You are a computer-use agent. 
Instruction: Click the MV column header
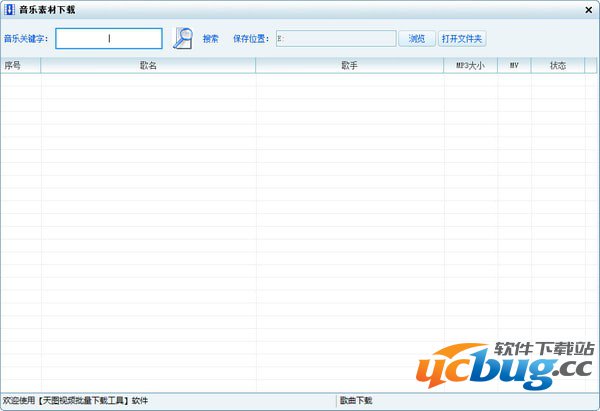click(514, 65)
